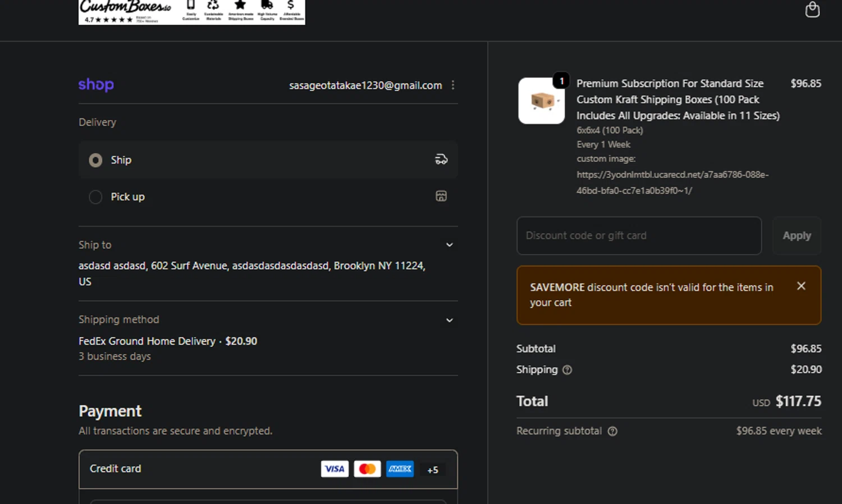Click the Apply discount button

[x=797, y=236]
